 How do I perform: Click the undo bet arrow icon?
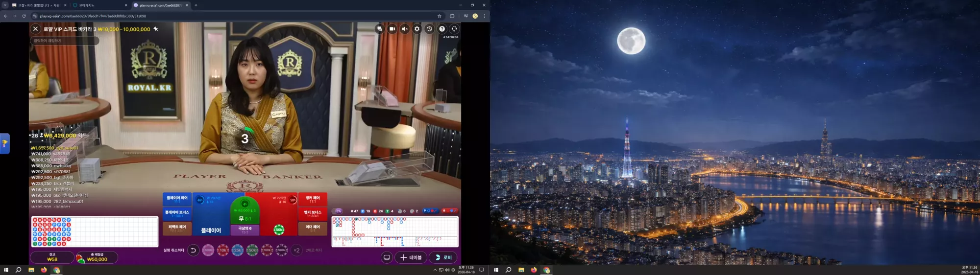(193, 250)
